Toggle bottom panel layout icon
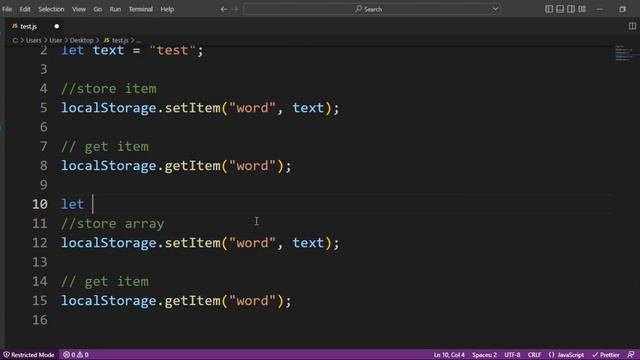Image resolution: width=640 pixels, height=360 pixels. (x=560, y=9)
